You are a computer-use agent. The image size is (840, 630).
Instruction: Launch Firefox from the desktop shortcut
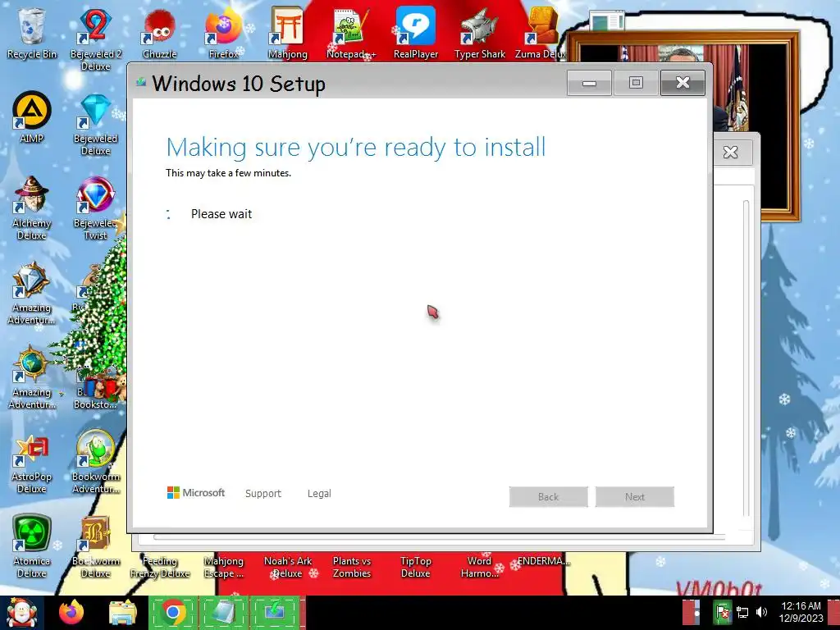(223, 34)
